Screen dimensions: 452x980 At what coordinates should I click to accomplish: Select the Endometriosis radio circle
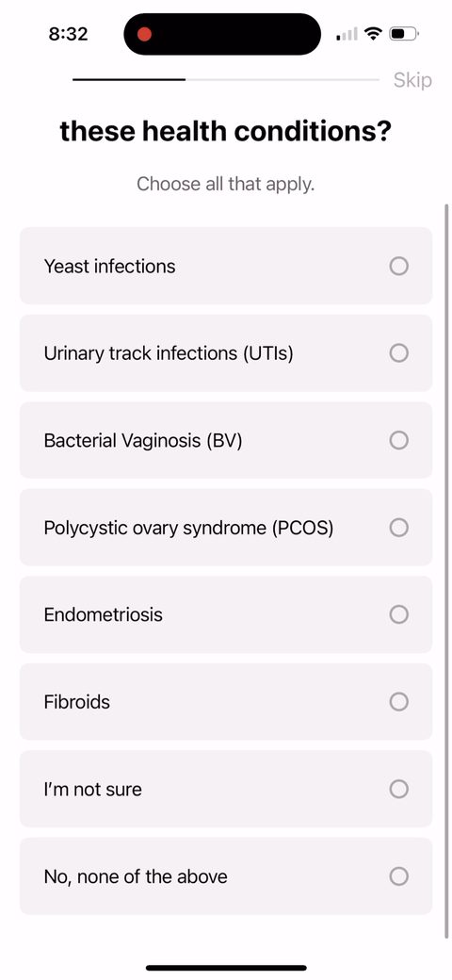point(399,614)
